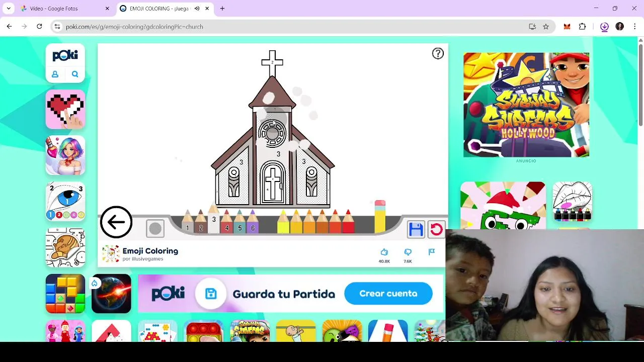Open the Santa-hat pencil game thumbnail

click(503, 205)
